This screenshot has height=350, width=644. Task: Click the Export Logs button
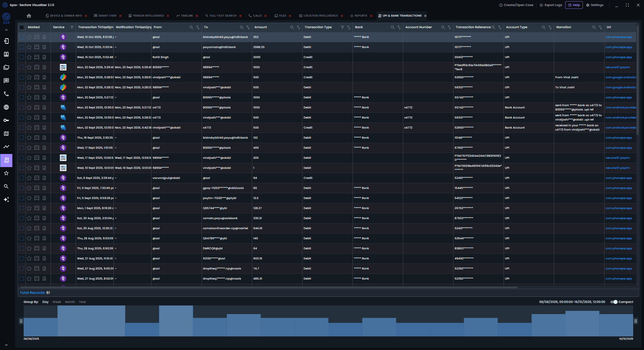[551, 5]
